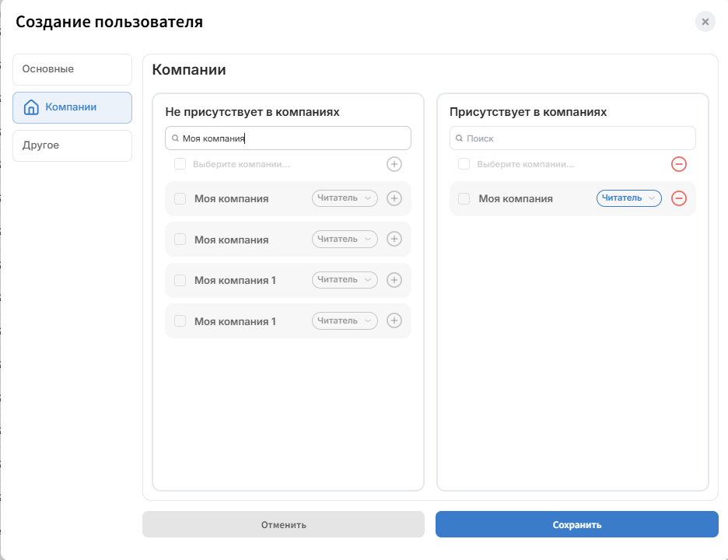Viewport: 728px width, 560px height.
Task: Open blue Читатель role dropdown in Присутствует list
Action: [629, 198]
